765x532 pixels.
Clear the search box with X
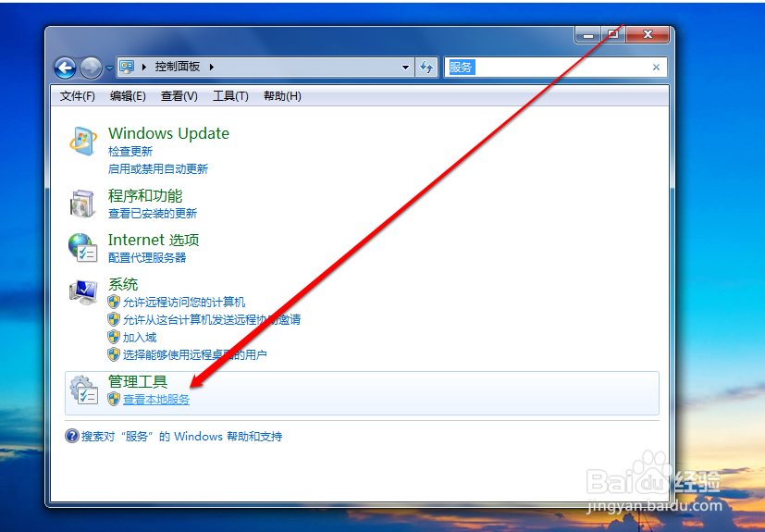point(656,68)
